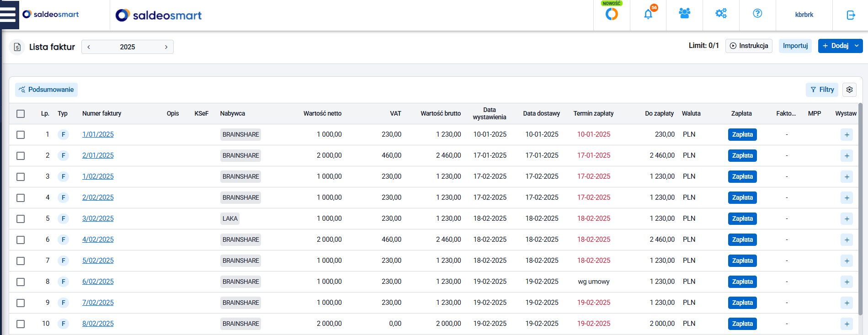Click type F badge for invoice 3/02/2025
The image size is (868, 335).
tap(63, 218)
